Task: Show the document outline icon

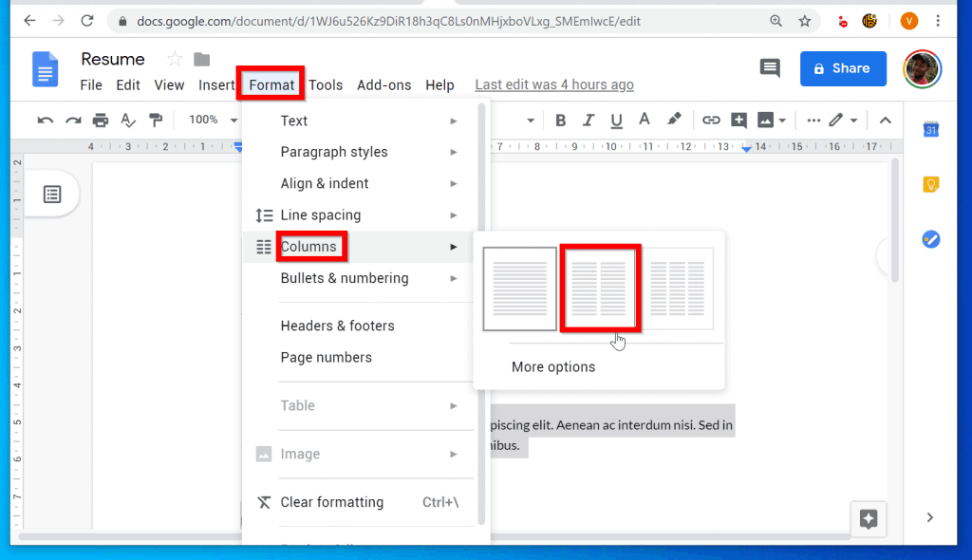Action: point(51,193)
